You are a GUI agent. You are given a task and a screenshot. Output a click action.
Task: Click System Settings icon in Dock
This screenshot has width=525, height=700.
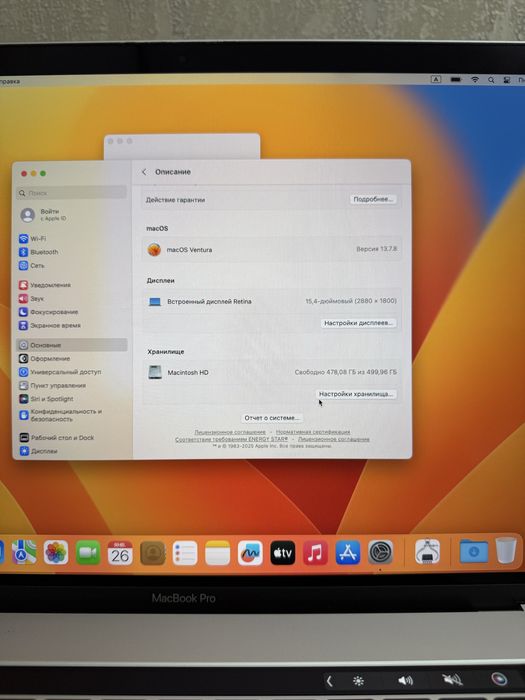tap(380, 553)
